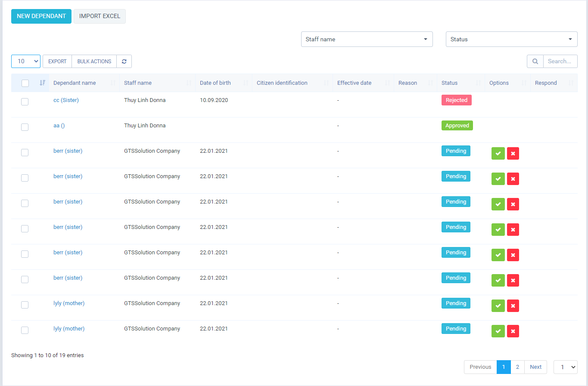Switch to page 2 of results

517,367
